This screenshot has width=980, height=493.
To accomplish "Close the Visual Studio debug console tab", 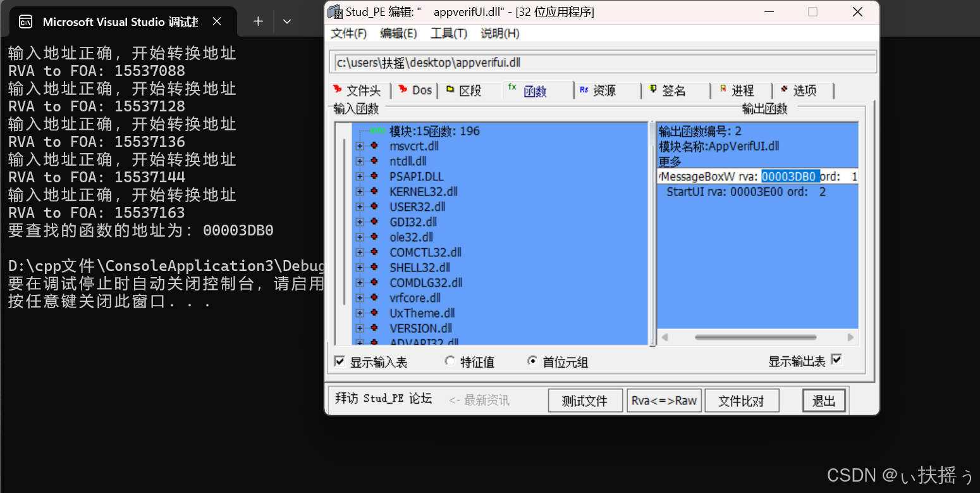I will [217, 22].
